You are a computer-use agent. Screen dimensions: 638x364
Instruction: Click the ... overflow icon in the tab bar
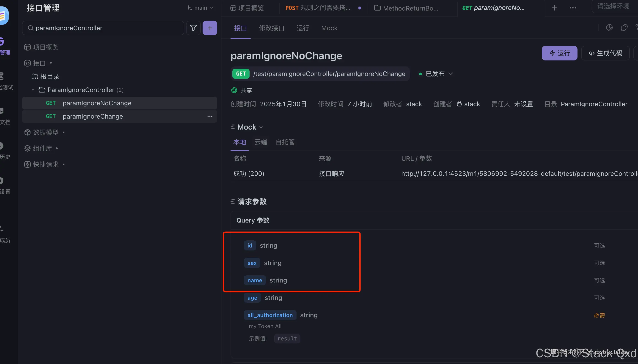pos(573,8)
